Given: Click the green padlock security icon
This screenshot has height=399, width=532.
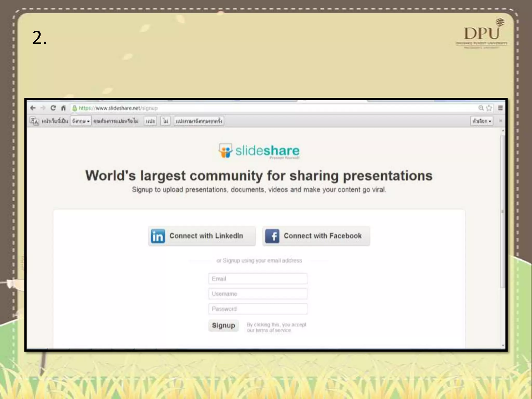Looking at the screenshot, I should (75, 108).
